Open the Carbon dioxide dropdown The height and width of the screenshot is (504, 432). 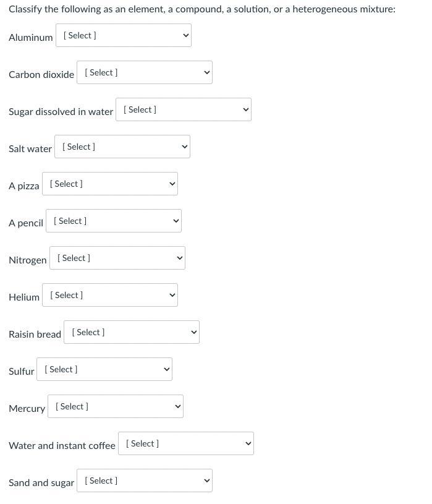[144, 72]
